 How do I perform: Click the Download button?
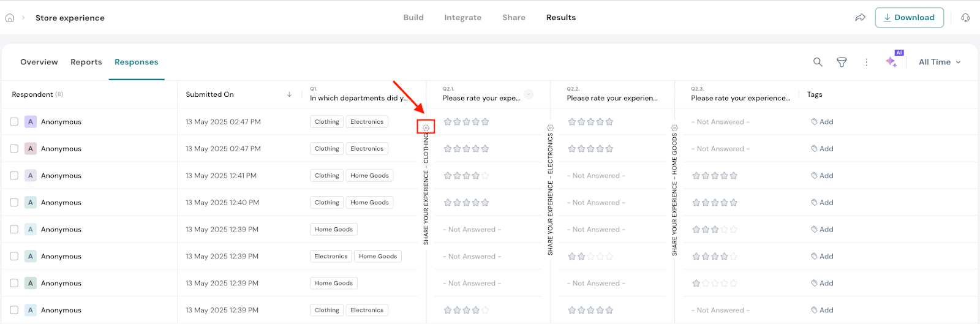(x=909, y=18)
